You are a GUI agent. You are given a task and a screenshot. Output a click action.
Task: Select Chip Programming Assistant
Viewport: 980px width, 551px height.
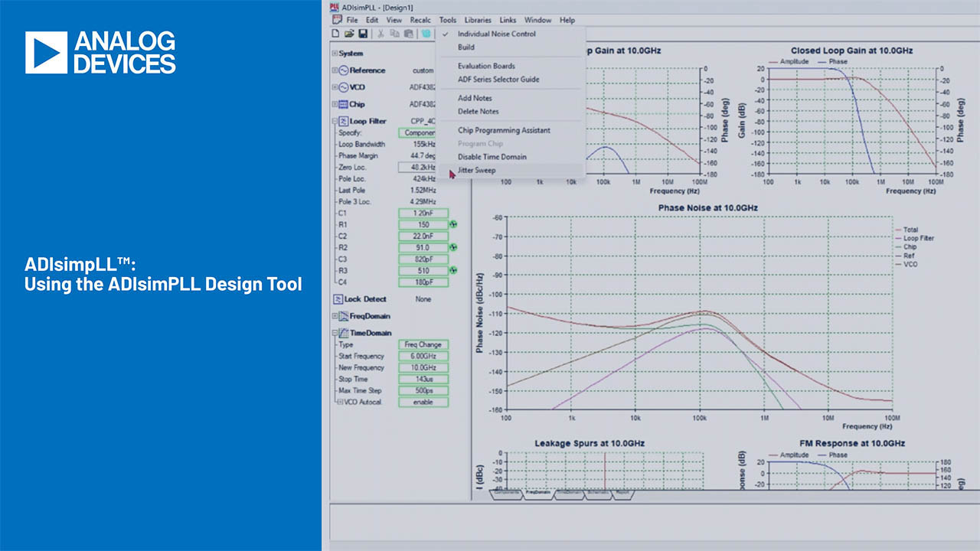pos(504,130)
